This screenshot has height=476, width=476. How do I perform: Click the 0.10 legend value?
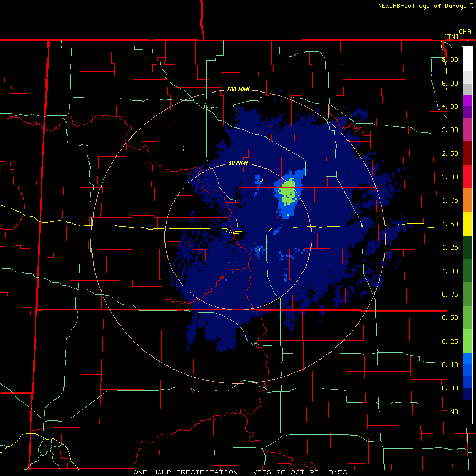(450, 365)
